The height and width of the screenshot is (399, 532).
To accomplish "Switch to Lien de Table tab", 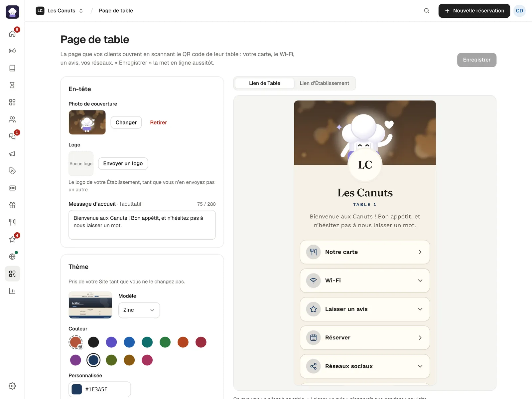I will [x=265, y=83].
